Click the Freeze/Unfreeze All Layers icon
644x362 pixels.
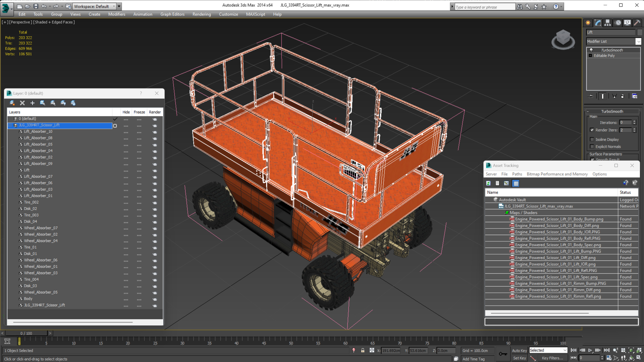pyautogui.click(x=73, y=103)
